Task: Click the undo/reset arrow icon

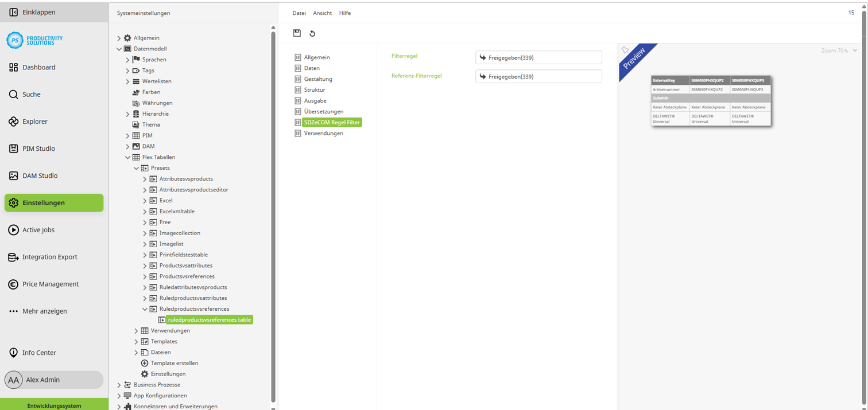Action: (x=312, y=33)
